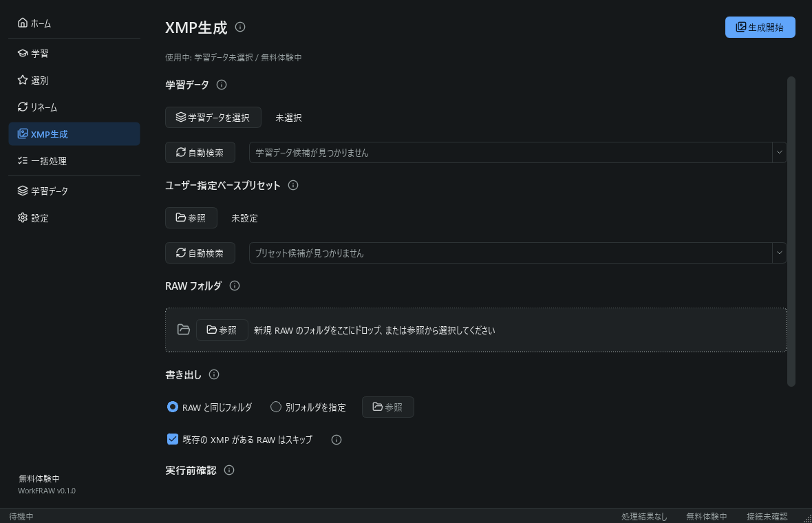Toggle 既存の XMP がある RAW はスキップ checkbox
Viewport: 812px width, 523px height.
click(239, 440)
